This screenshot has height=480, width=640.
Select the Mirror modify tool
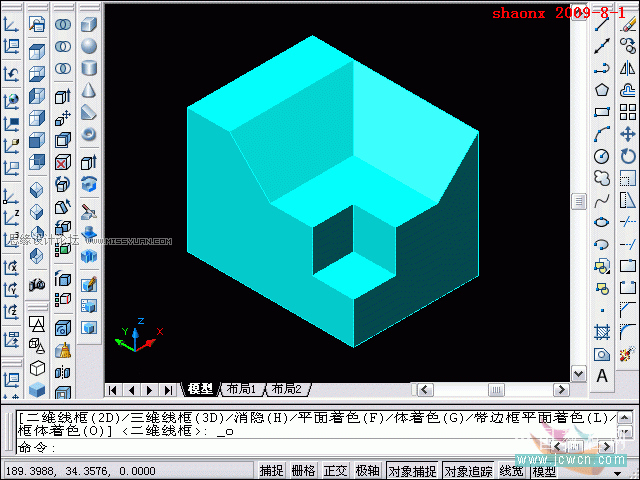(628, 68)
